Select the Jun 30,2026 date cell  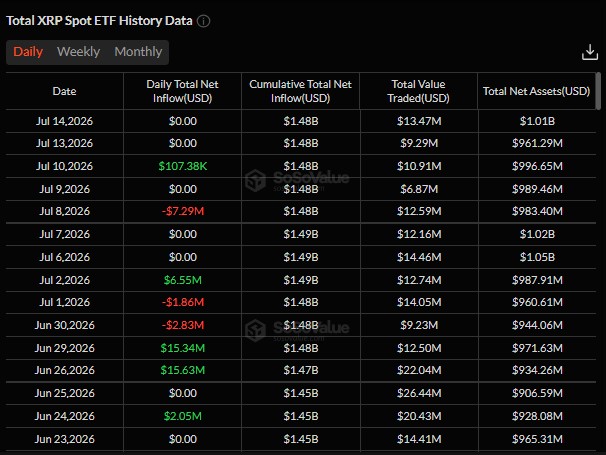pos(64,325)
